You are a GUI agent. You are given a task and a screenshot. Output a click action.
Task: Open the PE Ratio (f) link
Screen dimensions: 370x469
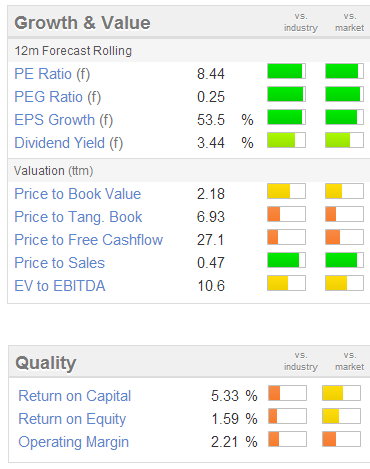tap(52, 74)
